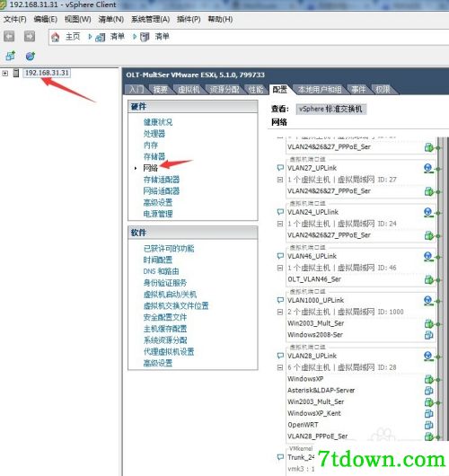Screen dimensions: 449x476
Task: Open the 电源管理 link
Action: tap(158, 214)
